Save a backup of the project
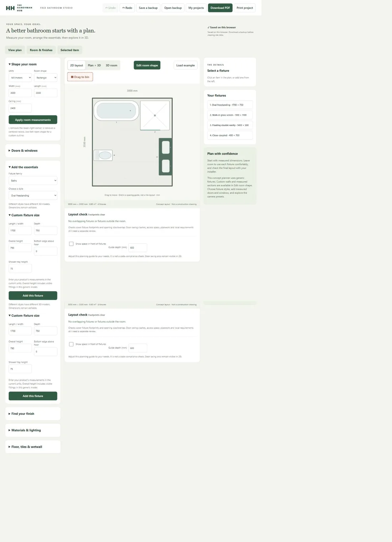 (148, 8)
